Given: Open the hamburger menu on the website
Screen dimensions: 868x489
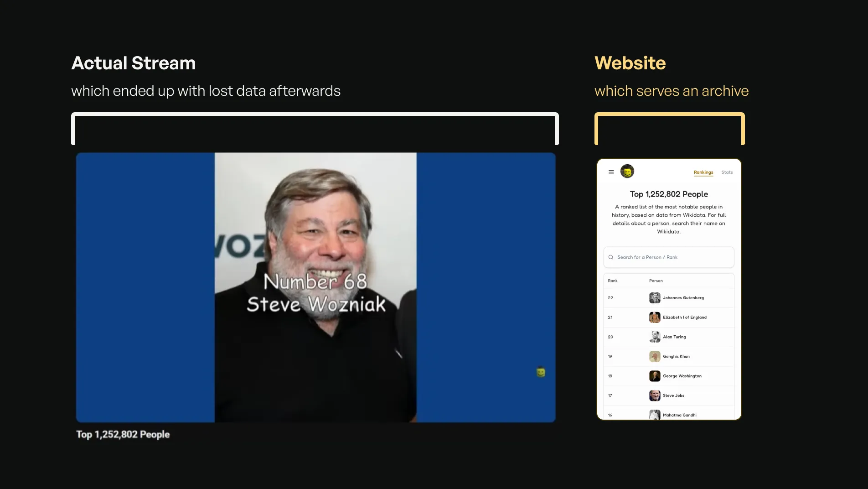Looking at the screenshot, I should 611,172.
